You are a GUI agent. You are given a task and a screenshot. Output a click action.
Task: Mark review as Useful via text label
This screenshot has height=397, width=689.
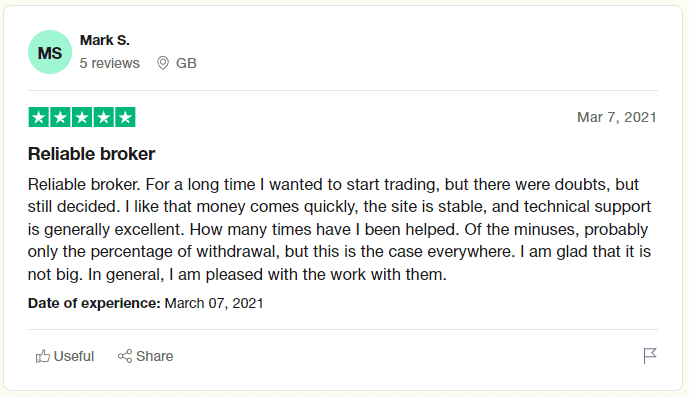pyautogui.click(x=74, y=356)
